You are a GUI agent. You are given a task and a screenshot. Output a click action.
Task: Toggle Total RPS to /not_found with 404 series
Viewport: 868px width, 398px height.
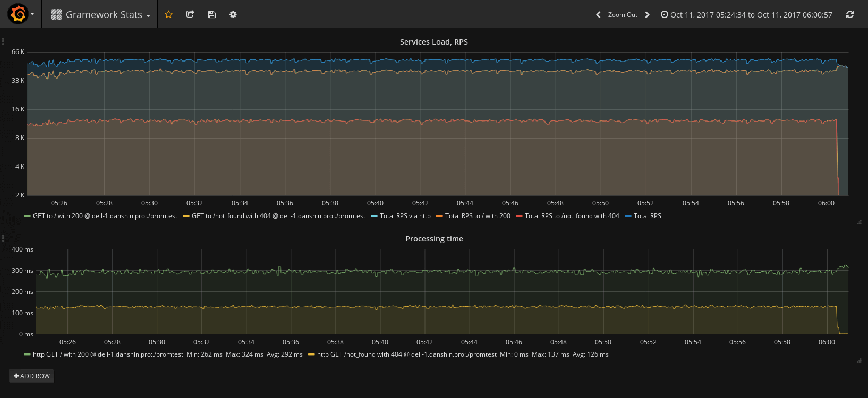[572, 216]
